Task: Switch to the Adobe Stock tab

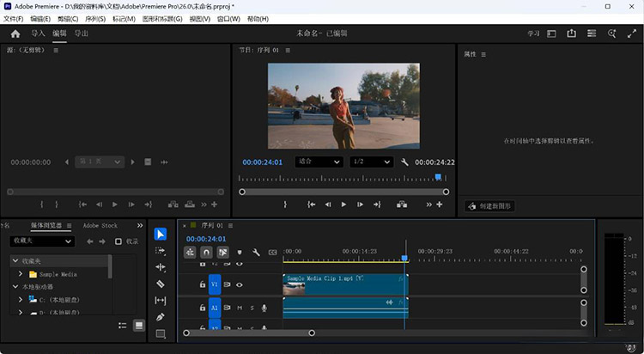Action: click(100, 226)
